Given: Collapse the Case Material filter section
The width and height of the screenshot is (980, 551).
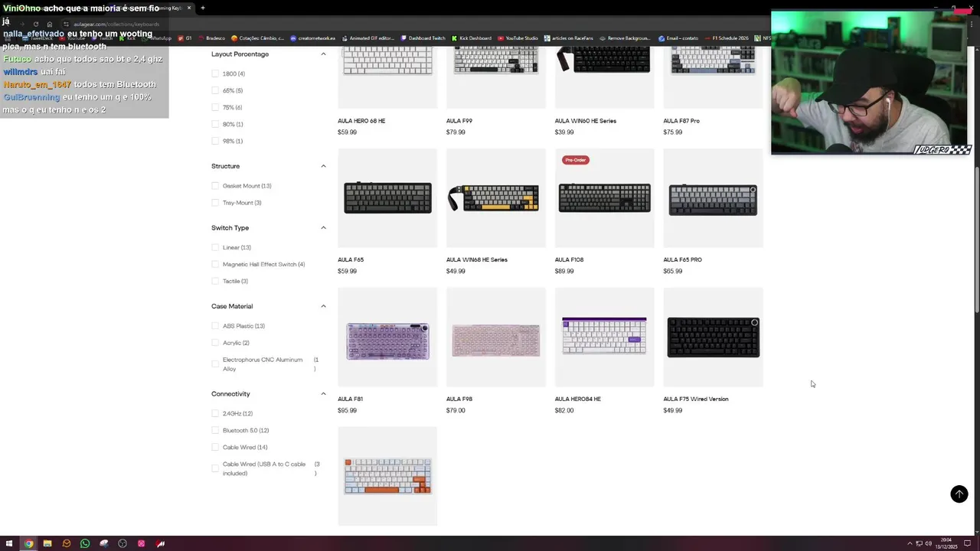Looking at the screenshot, I should 323,306.
